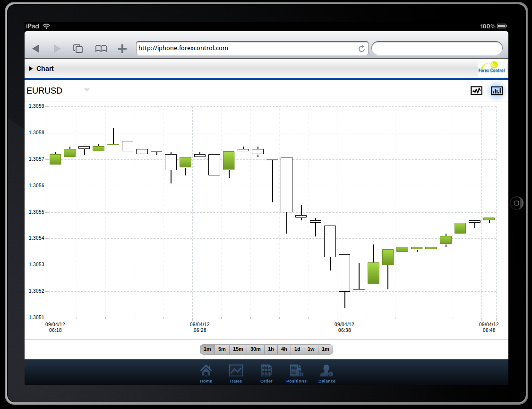Switch to line chart view icon

[x=476, y=91]
